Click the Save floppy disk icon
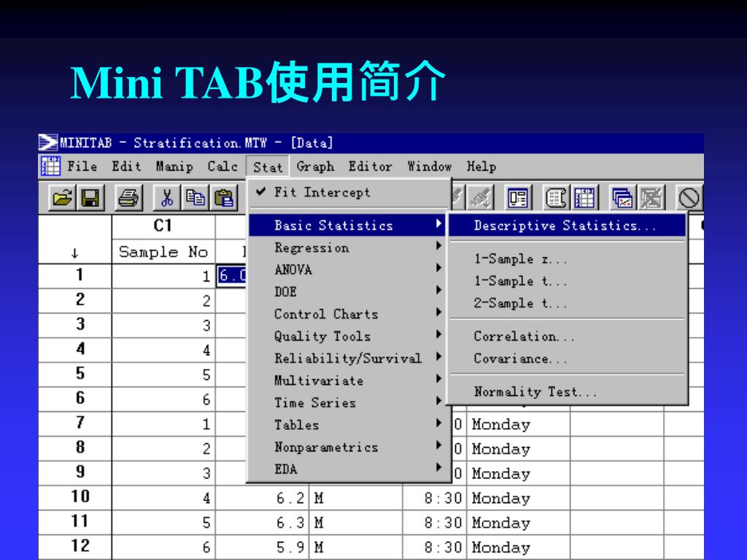This screenshot has width=747, height=560. (90, 198)
